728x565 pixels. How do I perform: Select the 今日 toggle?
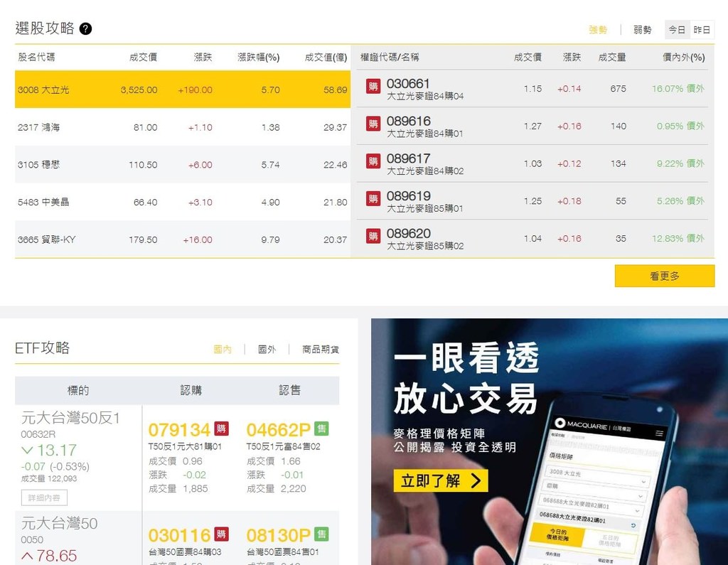677,30
